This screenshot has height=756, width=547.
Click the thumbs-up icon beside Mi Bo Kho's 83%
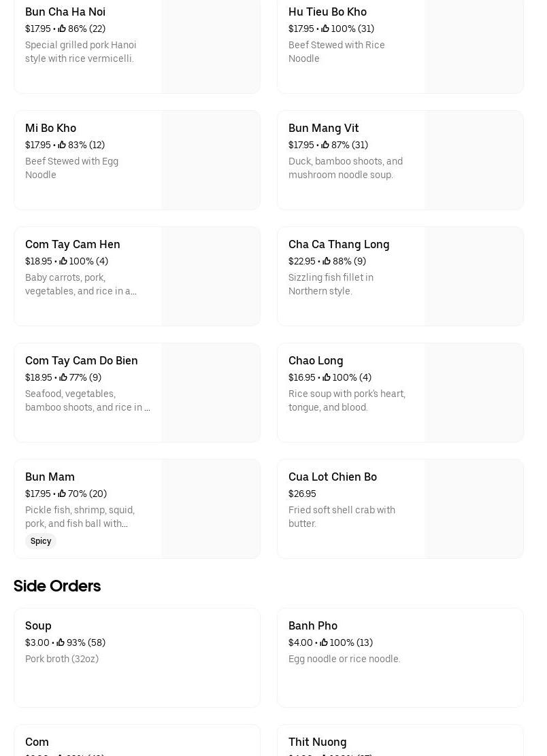click(62, 145)
